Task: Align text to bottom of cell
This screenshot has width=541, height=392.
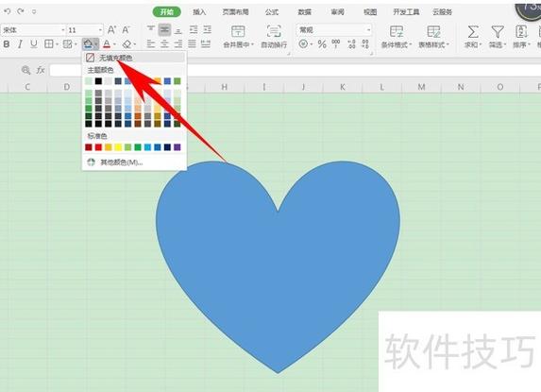Action: 178,30
